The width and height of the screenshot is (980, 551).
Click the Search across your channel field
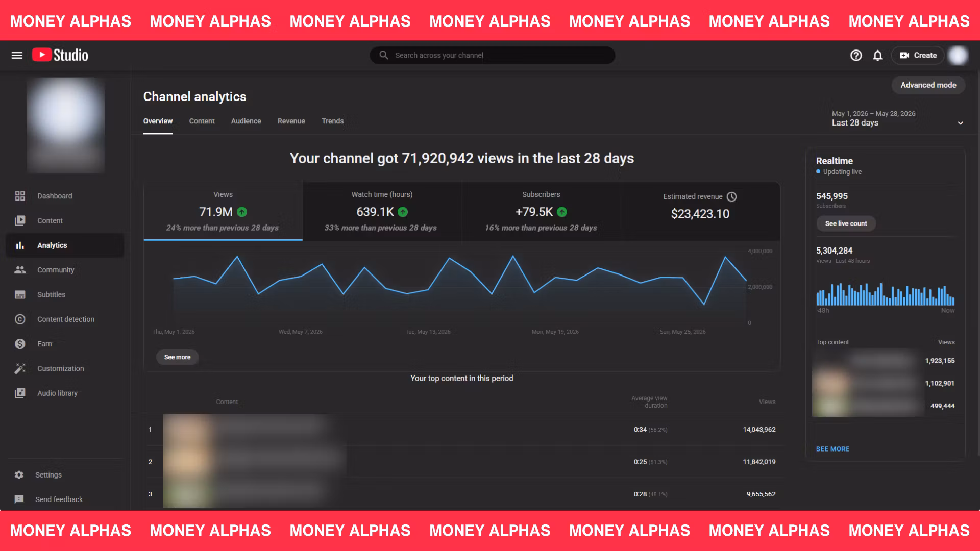[492, 55]
